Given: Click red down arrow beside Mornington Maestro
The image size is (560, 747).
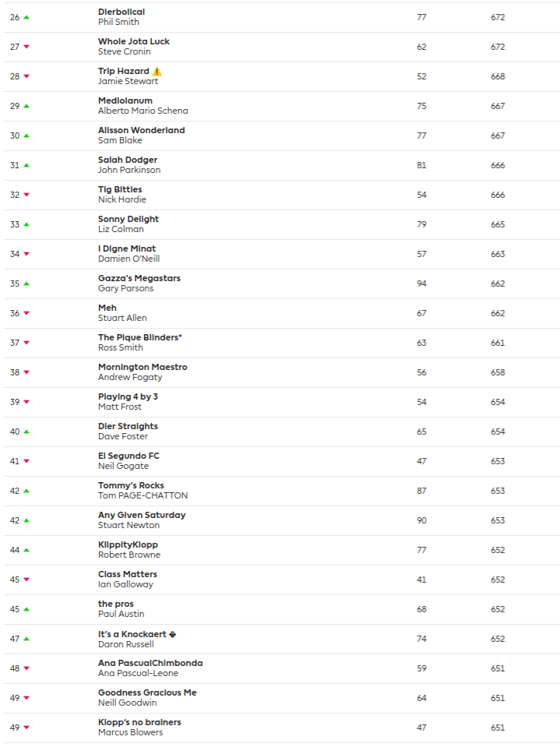Looking at the screenshot, I should (26, 372).
